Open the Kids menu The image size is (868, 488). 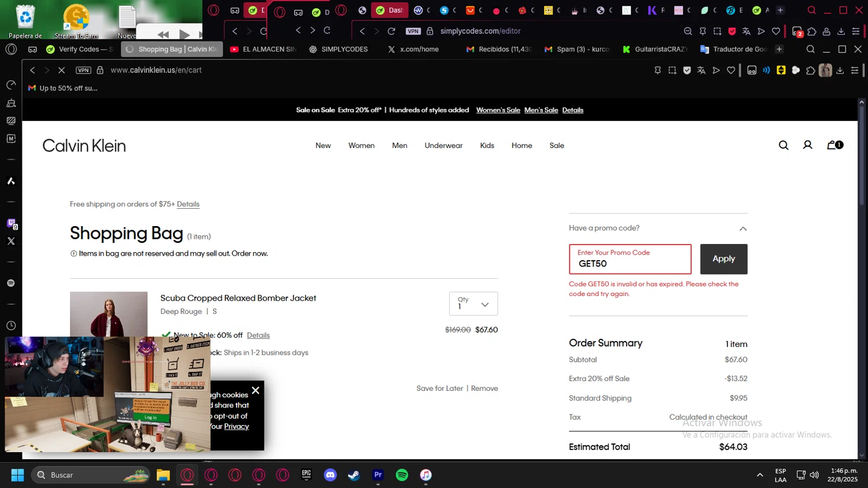(x=487, y=146)
